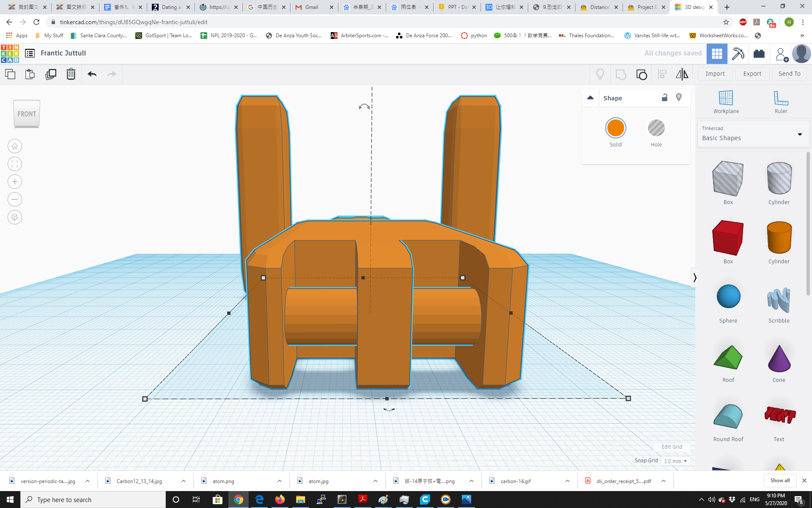
Task: Toggle shape visibility light bulb in Shape panel
Action: coord(679,97)
